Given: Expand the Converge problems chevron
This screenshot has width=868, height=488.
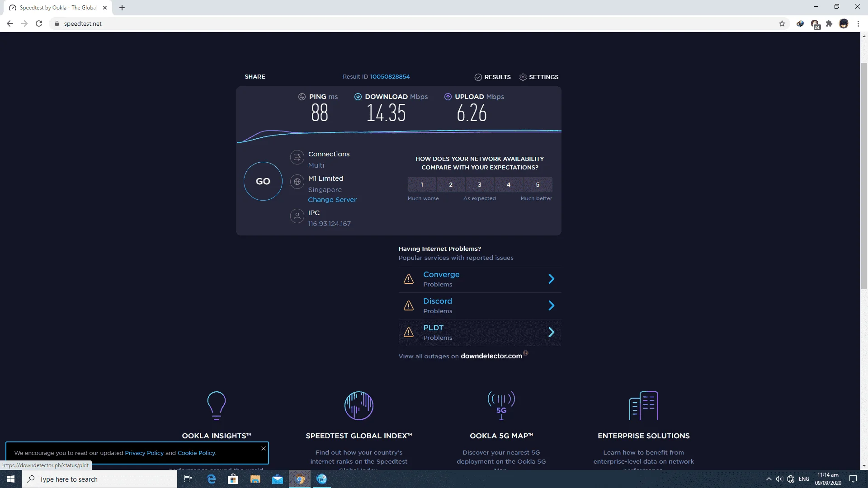Looking at the screenshot, I should point(551,279).
